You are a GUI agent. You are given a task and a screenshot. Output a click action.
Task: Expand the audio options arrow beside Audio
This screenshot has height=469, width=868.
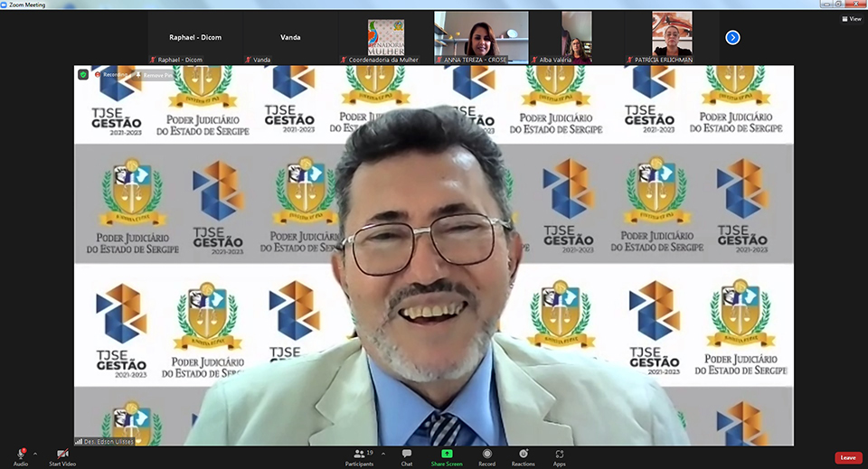35,453
